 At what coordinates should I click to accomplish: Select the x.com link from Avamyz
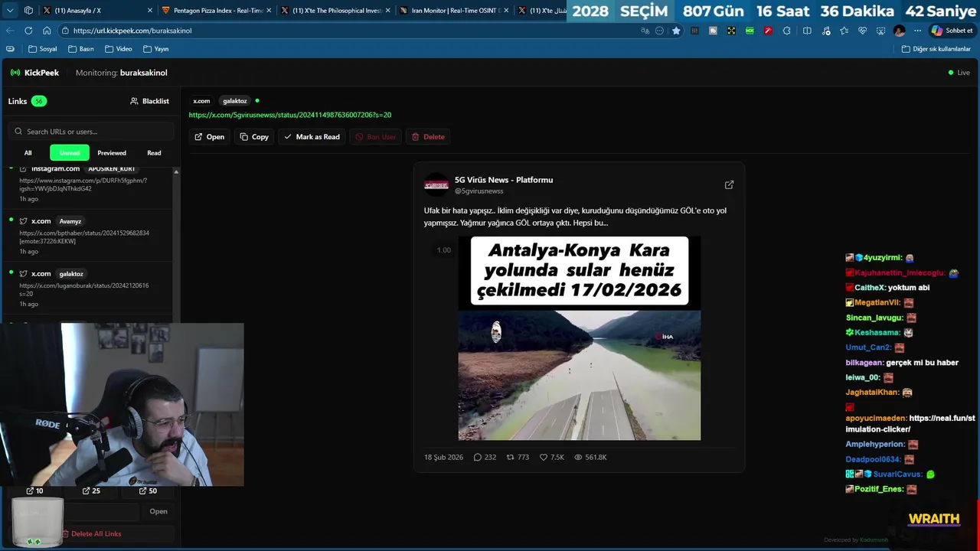coord(89,236)
